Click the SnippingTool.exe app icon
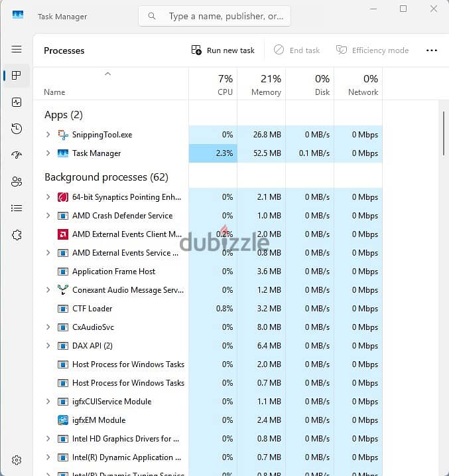449x476 pixels. [63, 135]
